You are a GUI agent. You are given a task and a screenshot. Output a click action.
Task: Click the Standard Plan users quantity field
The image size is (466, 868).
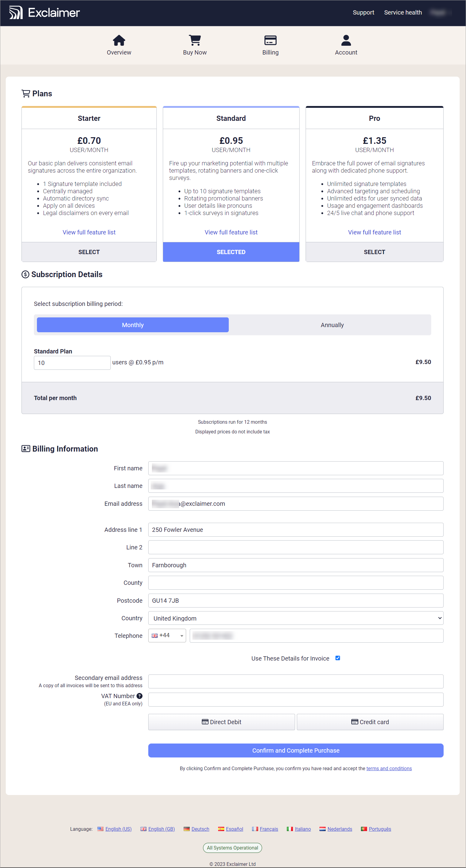pos(72,363)
